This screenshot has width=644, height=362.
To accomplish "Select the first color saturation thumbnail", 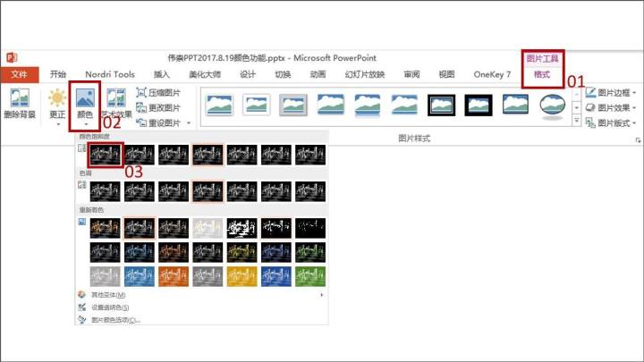I will point(106,155).
